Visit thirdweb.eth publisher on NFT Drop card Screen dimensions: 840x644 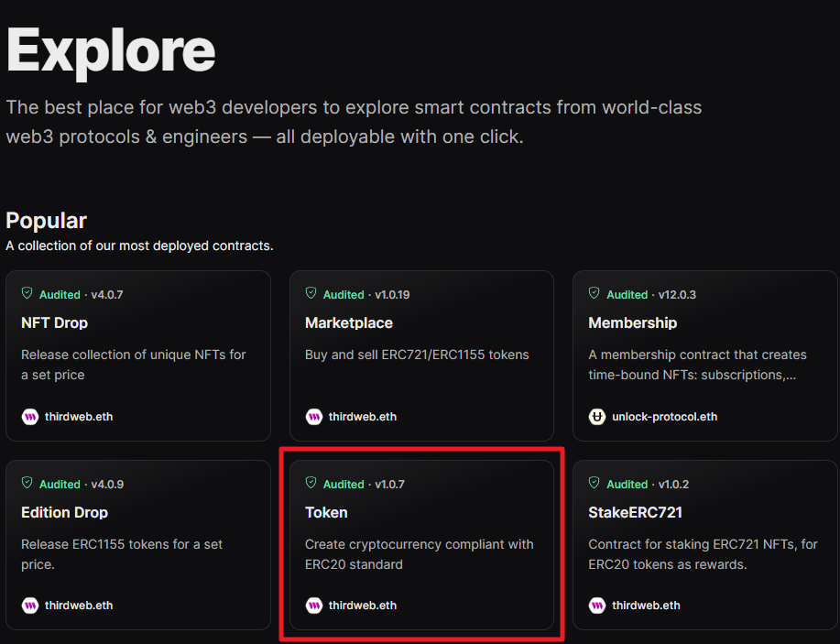click(x=79, y=417)
